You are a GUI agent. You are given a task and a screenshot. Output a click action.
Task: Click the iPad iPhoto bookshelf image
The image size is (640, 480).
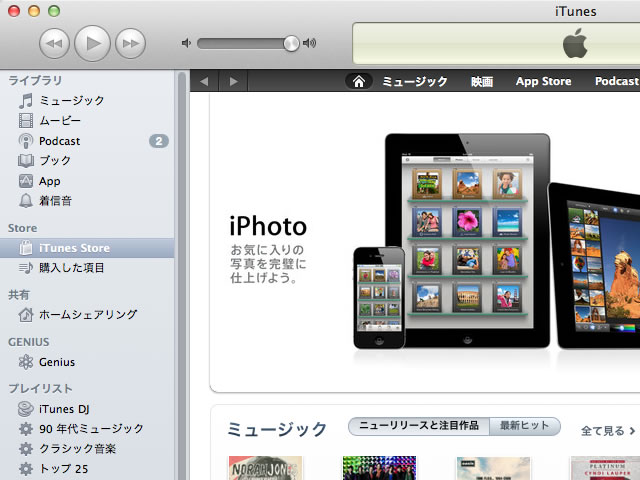[x=467, y=241]
